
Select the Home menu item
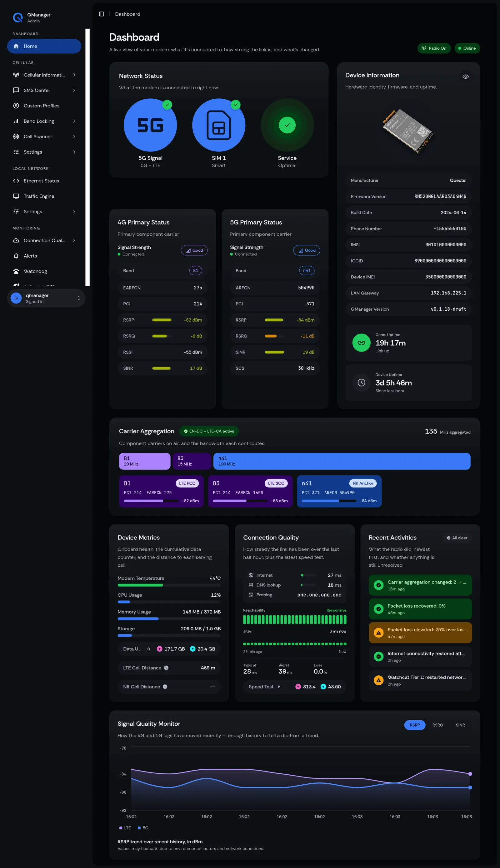click(x=44, y=46)
